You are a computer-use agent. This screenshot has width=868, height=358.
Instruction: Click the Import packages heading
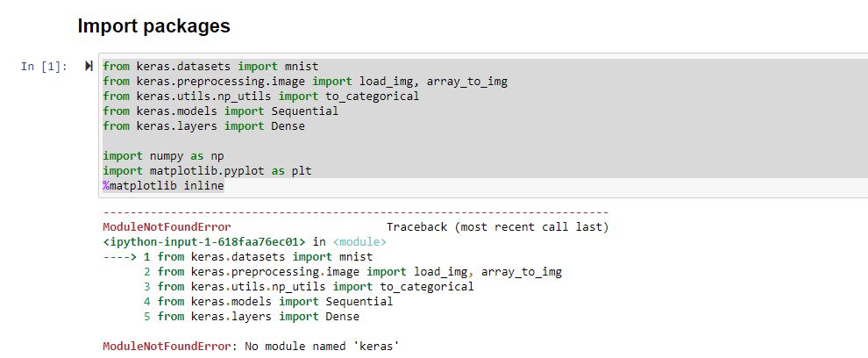[154, 25]
